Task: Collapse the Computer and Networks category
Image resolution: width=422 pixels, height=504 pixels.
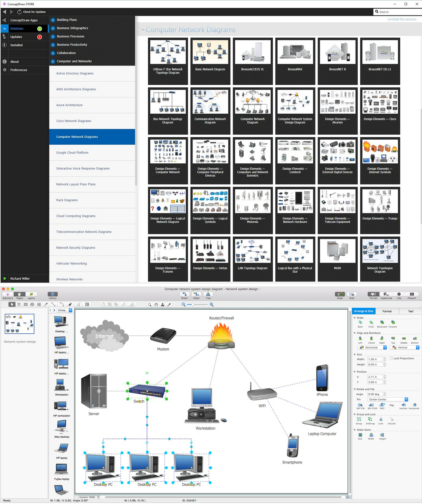Action: pyautogui.click(x=53, y=61)
